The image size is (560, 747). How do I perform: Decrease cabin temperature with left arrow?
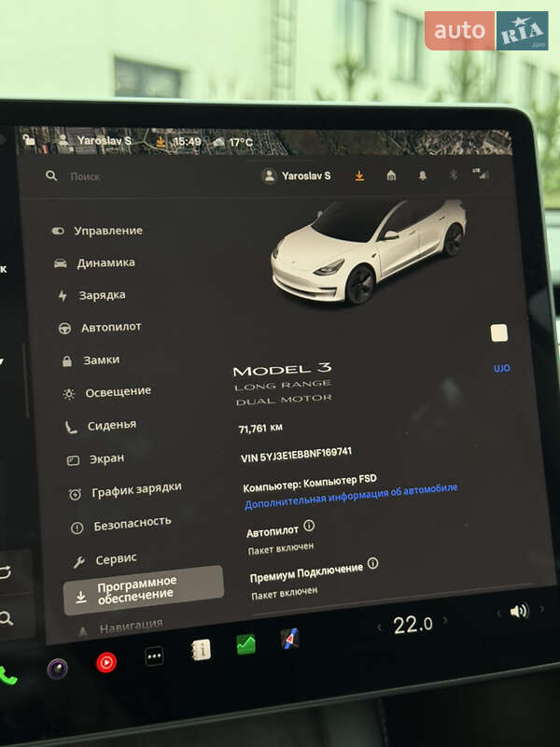pos(380,627)
